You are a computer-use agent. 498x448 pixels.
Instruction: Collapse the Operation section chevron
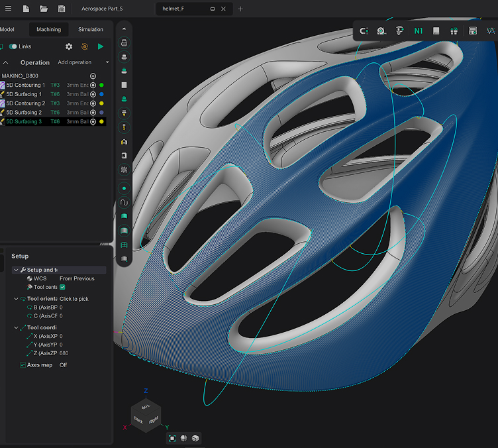pos(6,62)
